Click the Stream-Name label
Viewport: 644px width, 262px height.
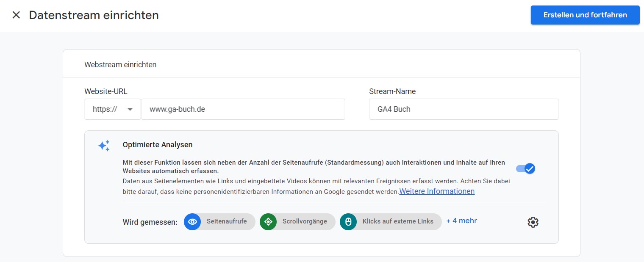click(392, 91)
